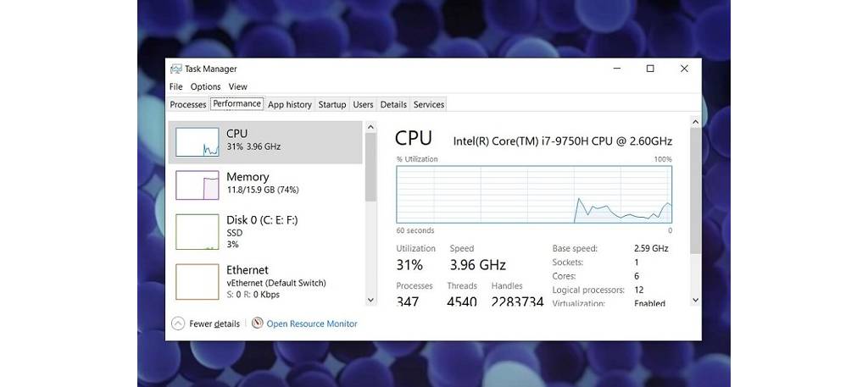Click the Resource Monitor icon

(258, 323)
